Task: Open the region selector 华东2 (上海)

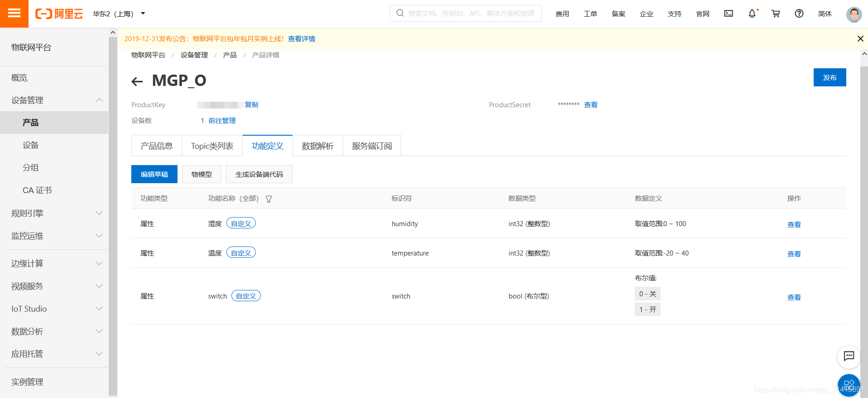Action: click(119, 14)
